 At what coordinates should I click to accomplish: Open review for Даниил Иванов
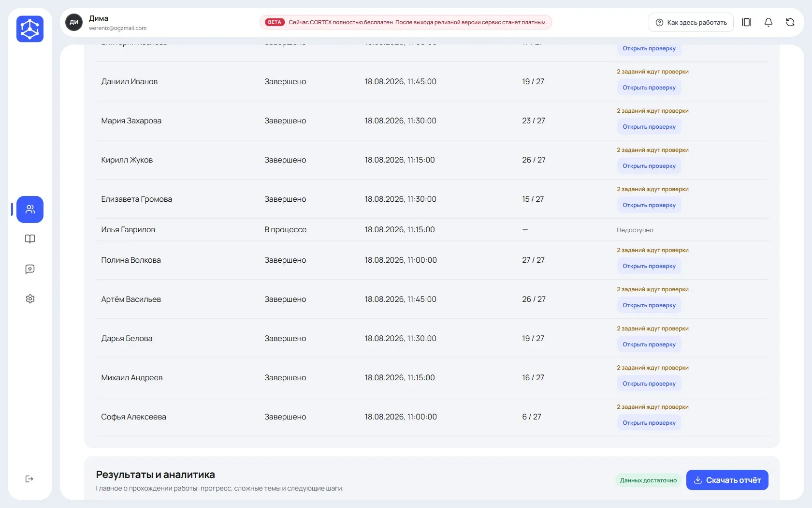pos(649,88)
